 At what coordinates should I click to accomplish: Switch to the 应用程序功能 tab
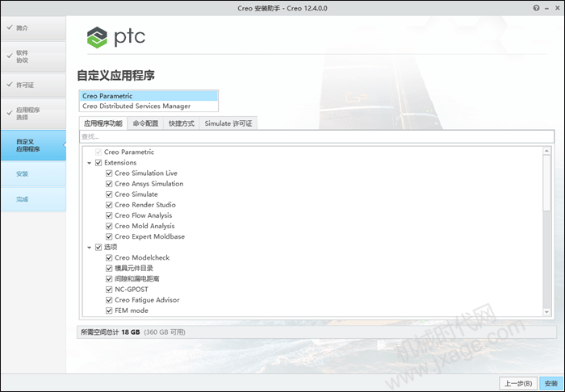pos(103,123)
